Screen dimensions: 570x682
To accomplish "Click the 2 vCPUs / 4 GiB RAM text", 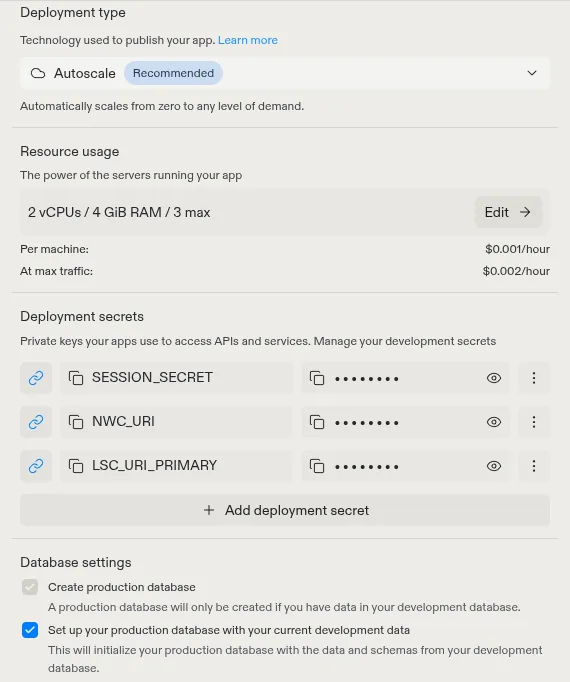I will coord(119,212).
